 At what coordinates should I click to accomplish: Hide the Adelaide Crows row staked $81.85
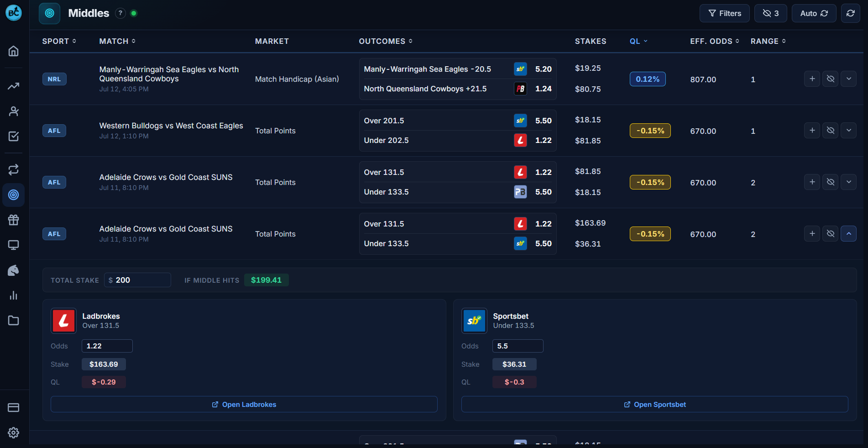pyautogui.click(x=831, y=182)
